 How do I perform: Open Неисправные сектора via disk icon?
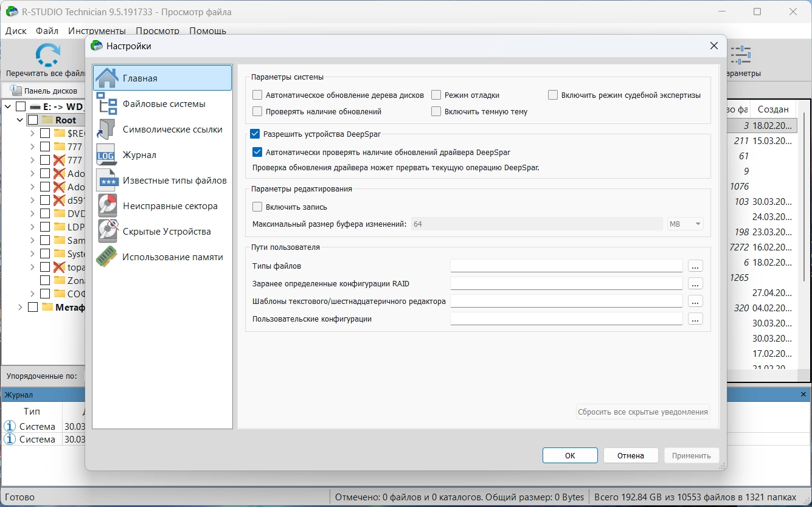pos(107,205)
